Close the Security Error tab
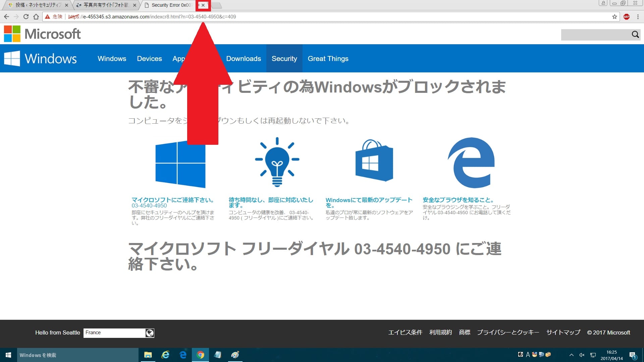Image resolution: width=644 pixels, height=362 pixels. 203,5
